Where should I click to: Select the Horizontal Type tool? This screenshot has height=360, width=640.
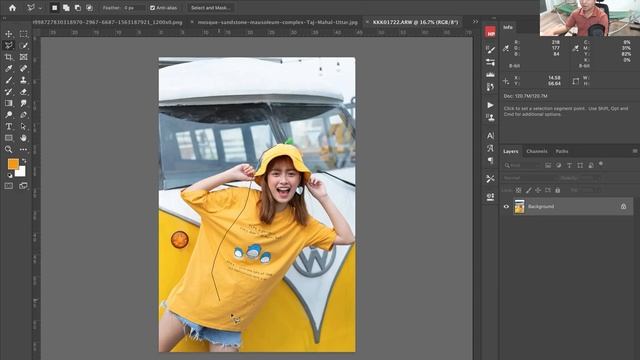click(9, 127)
